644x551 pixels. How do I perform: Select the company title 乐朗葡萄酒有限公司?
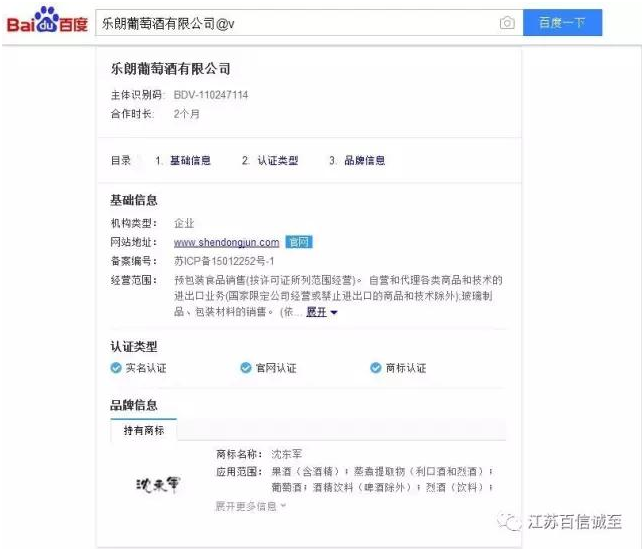(170, 69)
